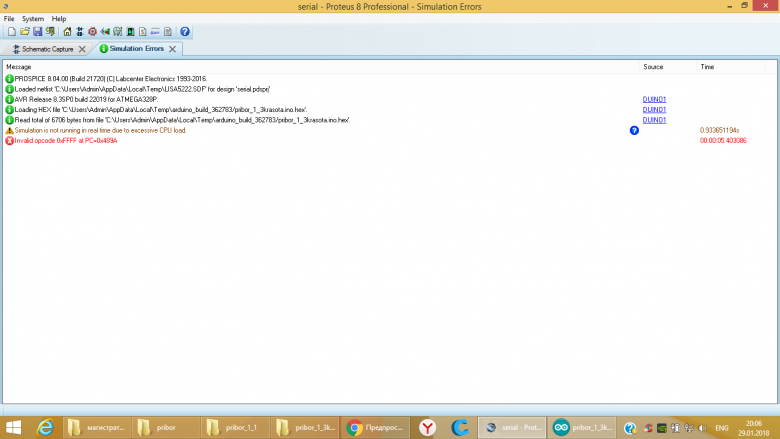Open the Schematic Capture toolbar icon

(80, 32)
